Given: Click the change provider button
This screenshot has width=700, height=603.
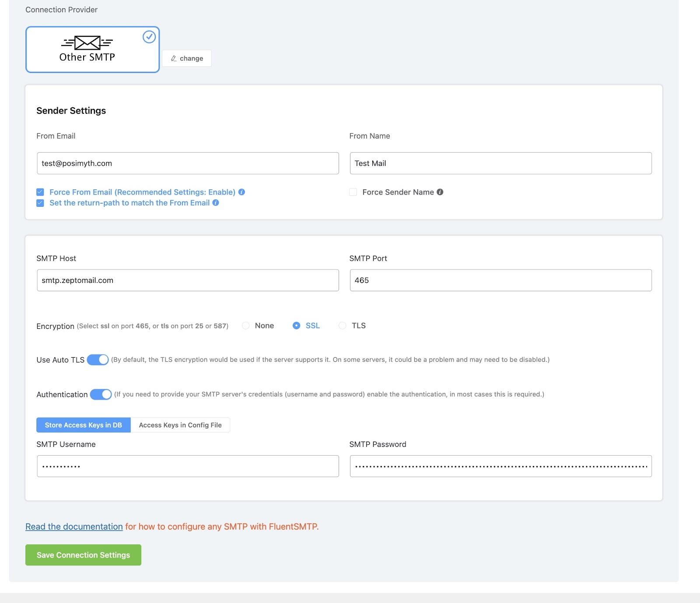Looking at the screenshot, I should [186, 58].
